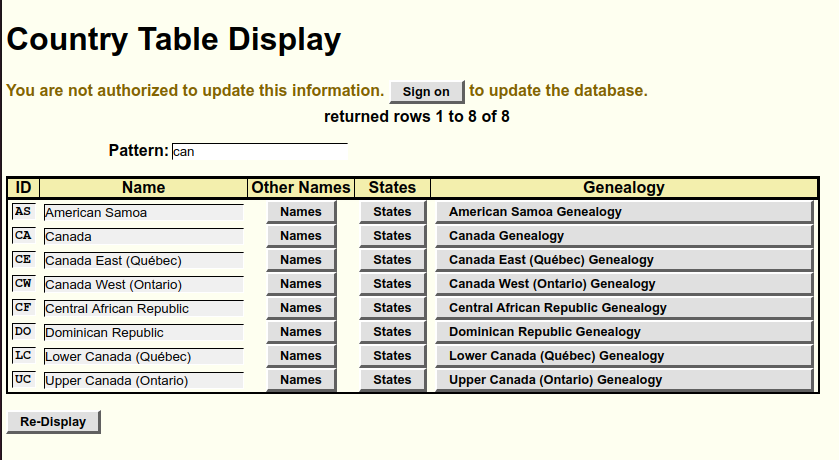Click the American Samoa name field

click(x=143, y=212)
